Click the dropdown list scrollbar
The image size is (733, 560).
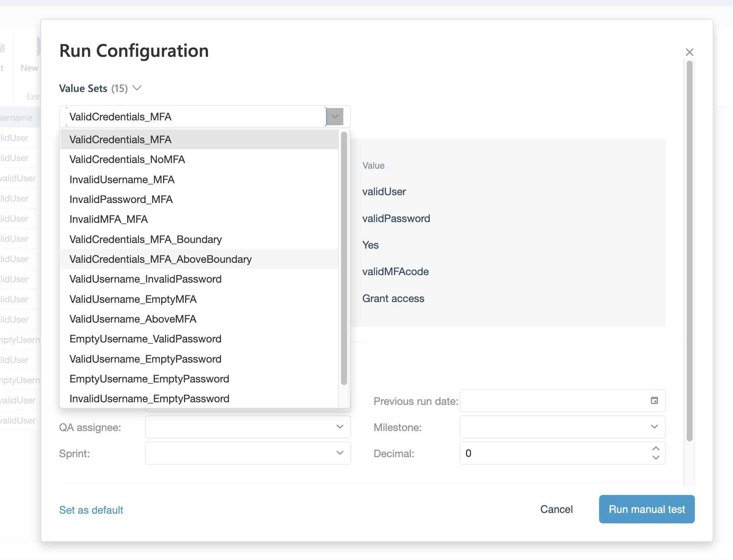click(x=344, y=258)
